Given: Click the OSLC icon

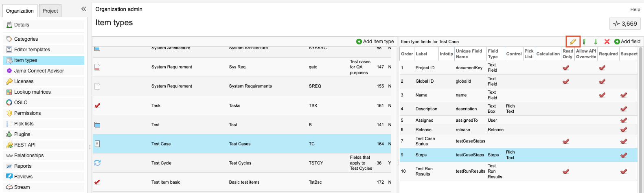Looking at the screenshot, I should click(x=9, y=103).
